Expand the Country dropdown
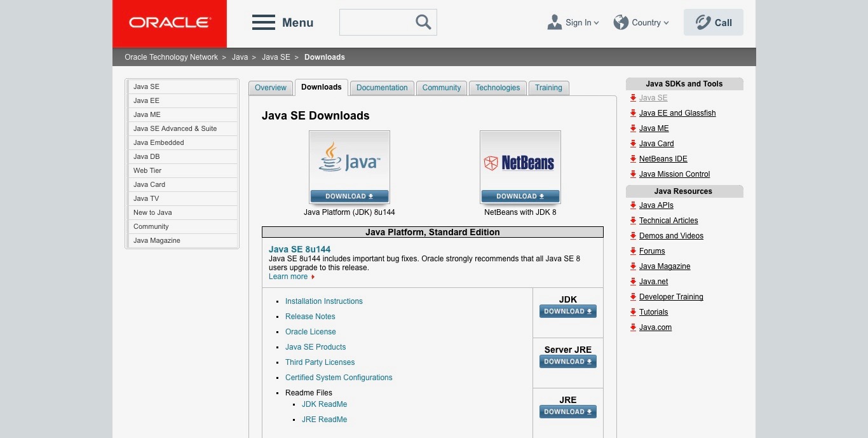This screenshot has height=438, width=868. tap(666, 23)
